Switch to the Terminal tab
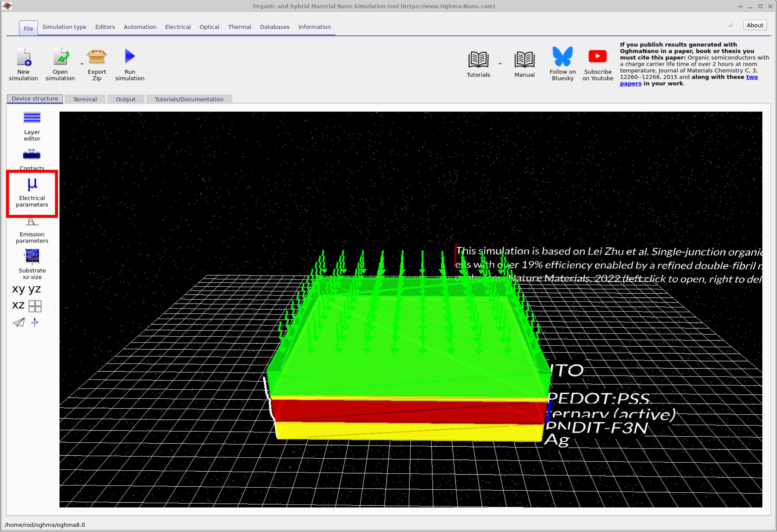Image resolution: width=777 pixels, height=532 pixels. pyautogui.click(x=85, y=99)
